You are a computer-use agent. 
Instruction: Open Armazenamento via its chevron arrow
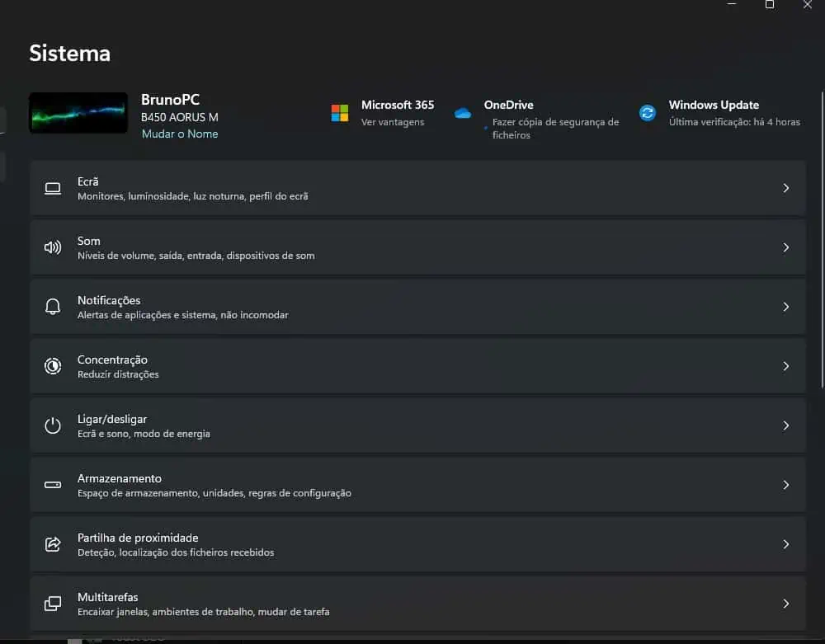(785, 485)
